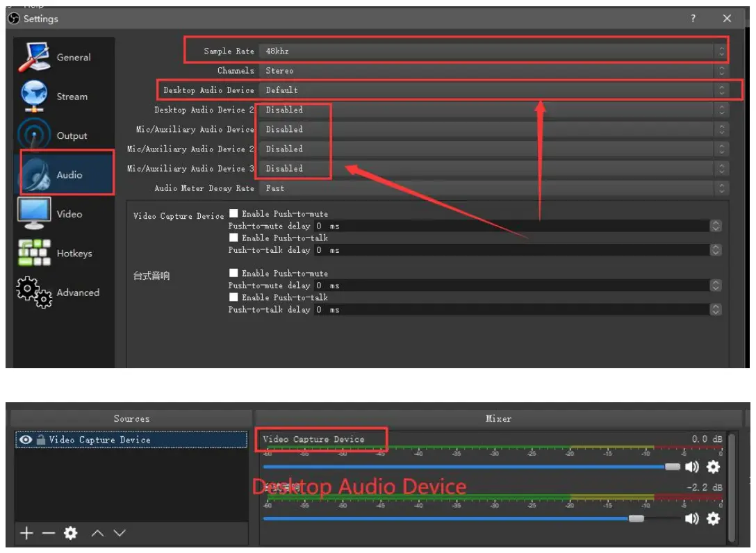Image resolution: width=756 pixels, height=553 pixels.
Task: Click the Mixer panel vertical scrollbar
Action: point(732,487)
